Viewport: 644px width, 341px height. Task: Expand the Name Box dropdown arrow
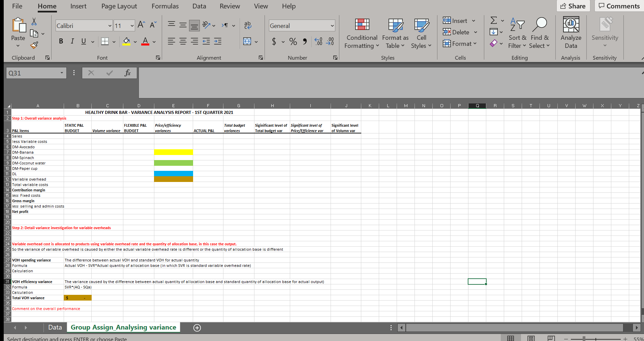click(62, 73)
